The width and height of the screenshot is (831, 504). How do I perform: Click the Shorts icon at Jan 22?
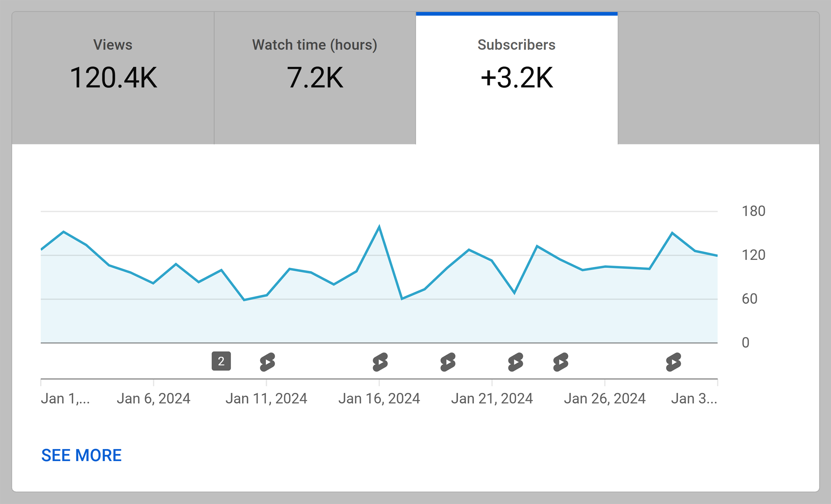tap(516, 362)
